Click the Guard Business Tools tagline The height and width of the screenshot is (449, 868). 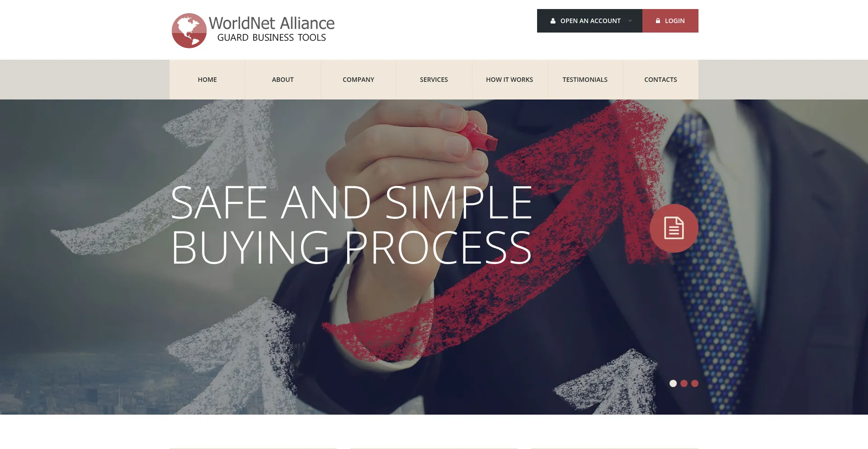coord(272,38)
